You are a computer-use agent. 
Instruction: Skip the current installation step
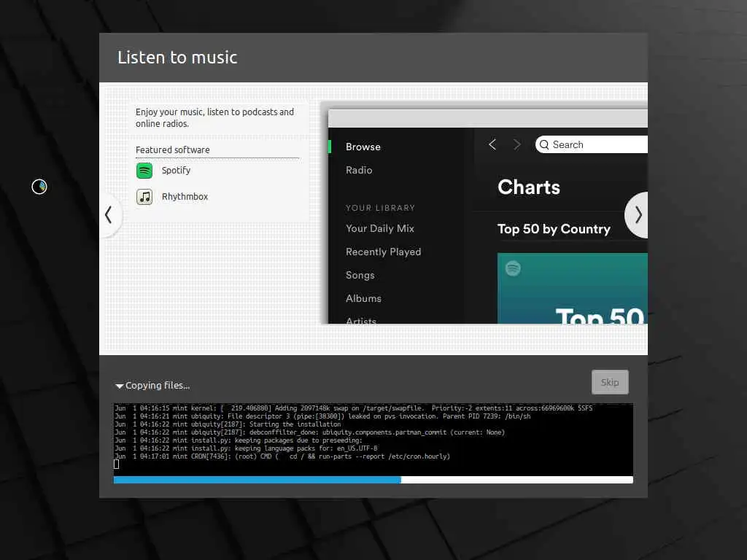610,382
